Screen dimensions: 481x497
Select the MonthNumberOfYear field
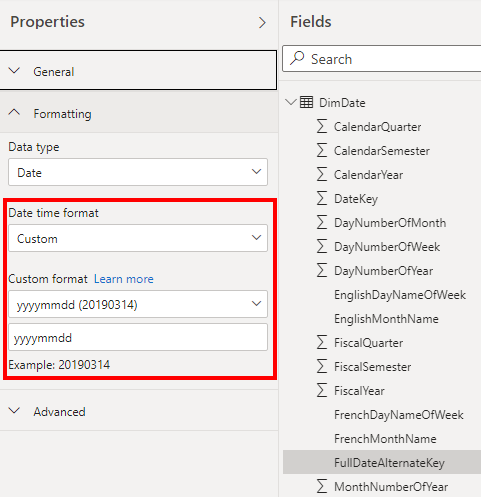click(391, 487)
